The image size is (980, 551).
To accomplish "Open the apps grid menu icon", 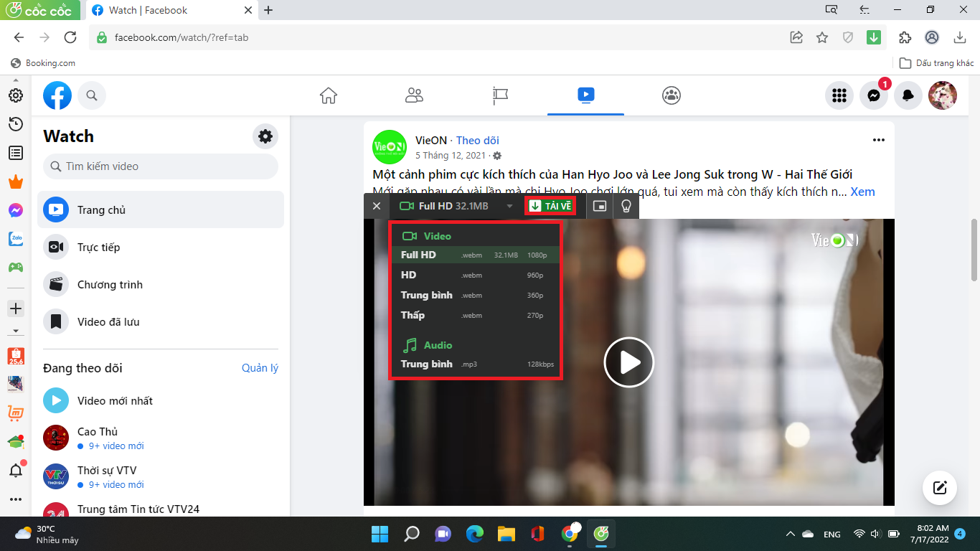I will click(x=839, y=95).
